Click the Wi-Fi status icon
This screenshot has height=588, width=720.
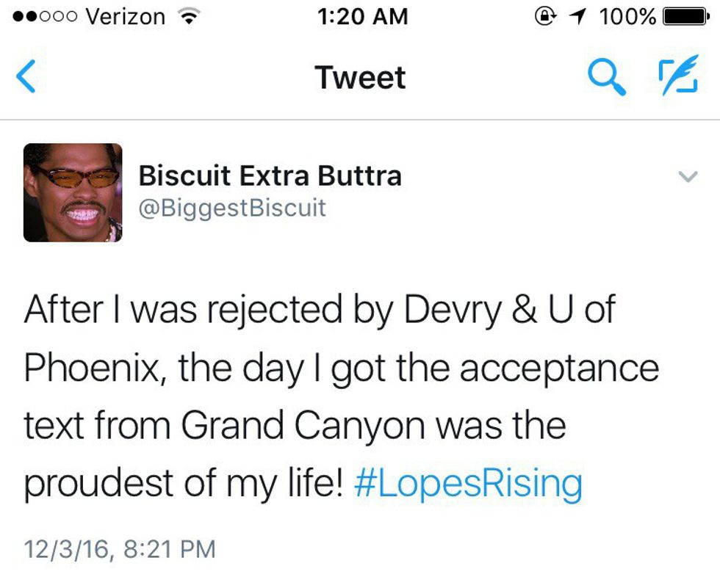pyautogui.click(x=190, y=17)
